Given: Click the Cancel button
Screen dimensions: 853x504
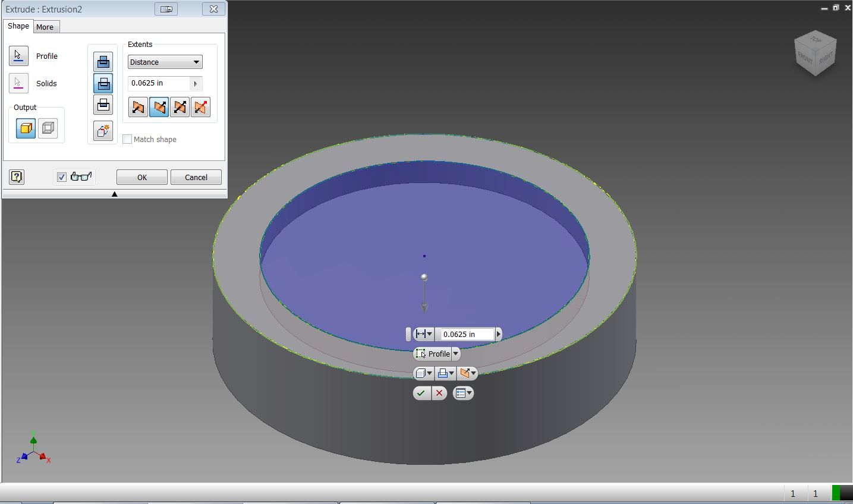Looking at the screenshot, I should coord(196,177).
